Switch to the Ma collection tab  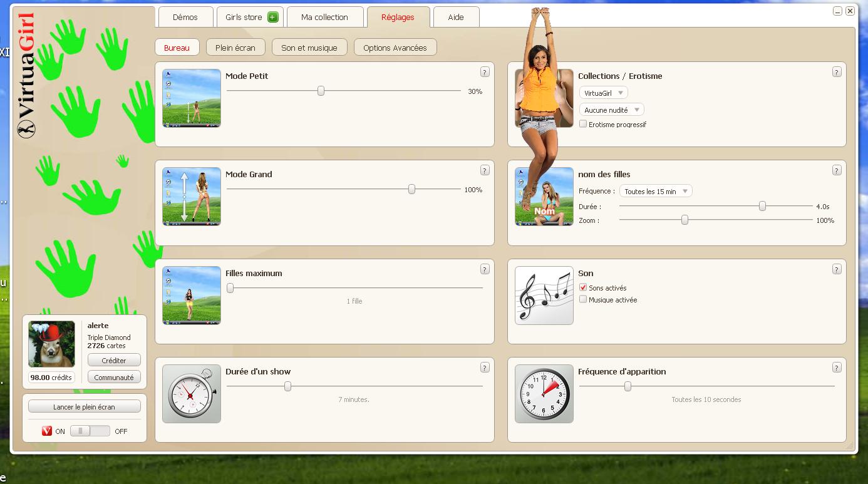pyautogui.click(x=324, y=18)
